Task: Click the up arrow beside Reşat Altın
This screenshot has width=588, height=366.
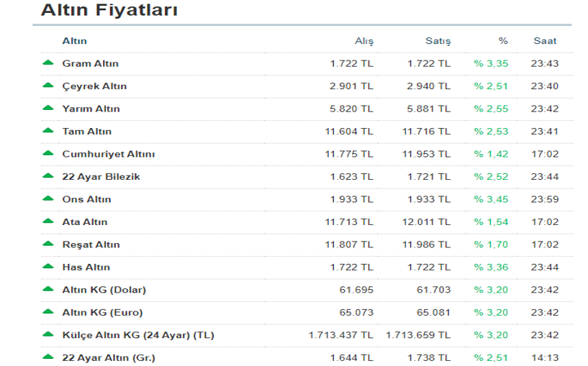Action: [x=48, y=244]
